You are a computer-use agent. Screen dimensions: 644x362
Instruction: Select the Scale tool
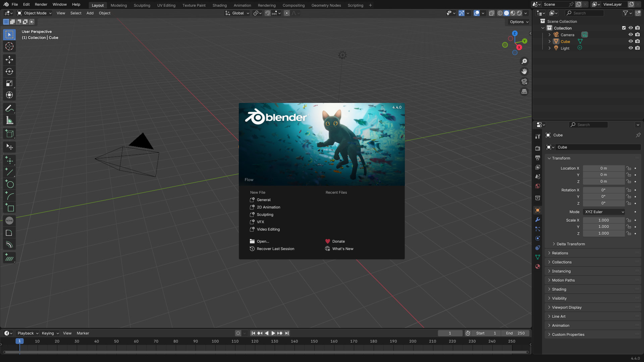pos(9,83)
